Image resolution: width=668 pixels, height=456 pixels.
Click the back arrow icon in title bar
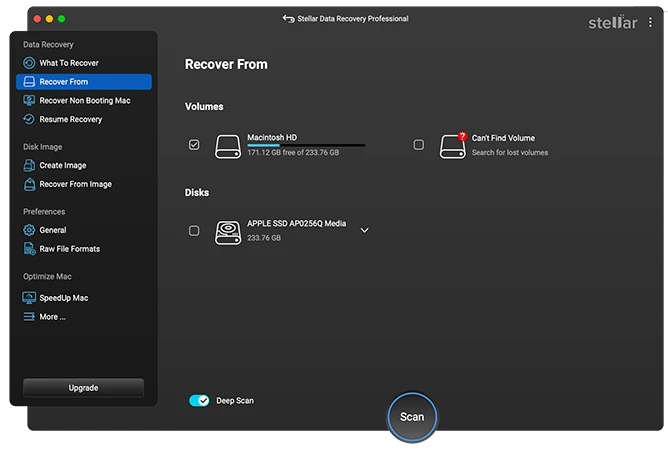(288, 19)
